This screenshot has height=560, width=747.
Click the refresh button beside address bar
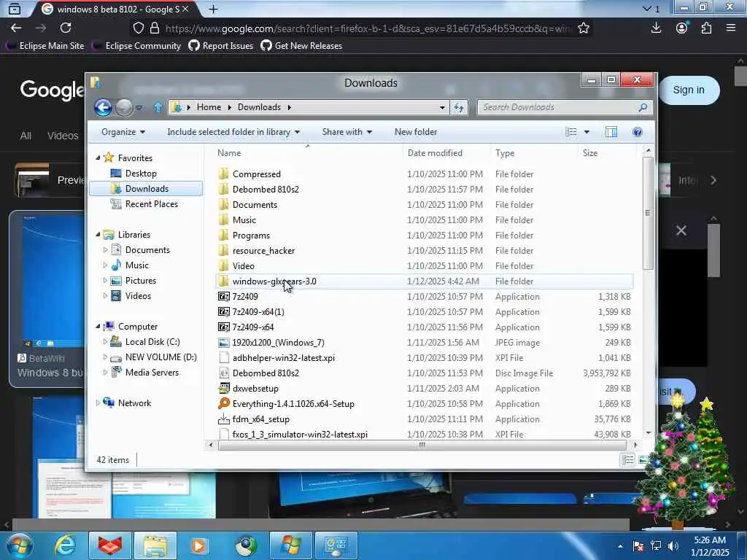coord(460,108)
